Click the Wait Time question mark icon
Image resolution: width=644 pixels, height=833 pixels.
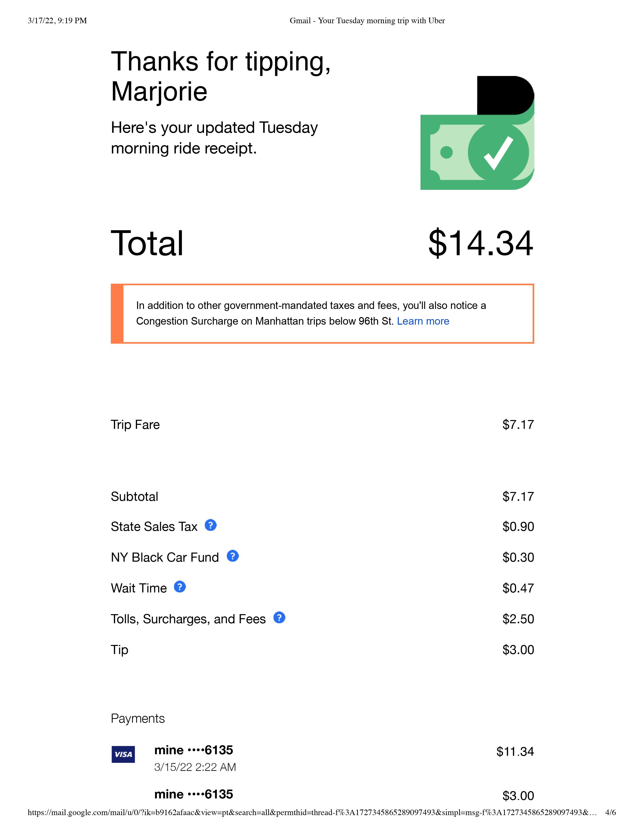pos(180,587)
